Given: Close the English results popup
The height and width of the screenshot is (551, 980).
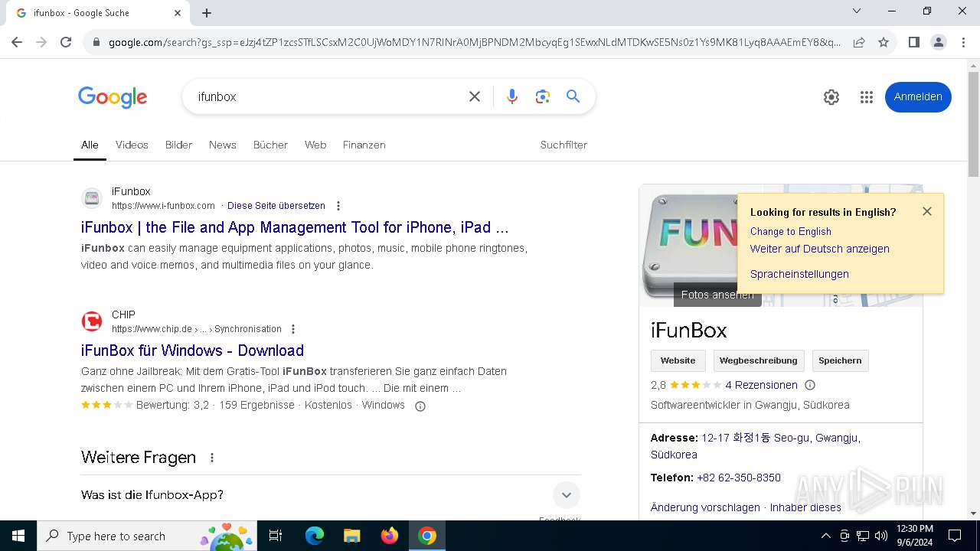Looking at the screenshot, I should click(x=927, y=211).
